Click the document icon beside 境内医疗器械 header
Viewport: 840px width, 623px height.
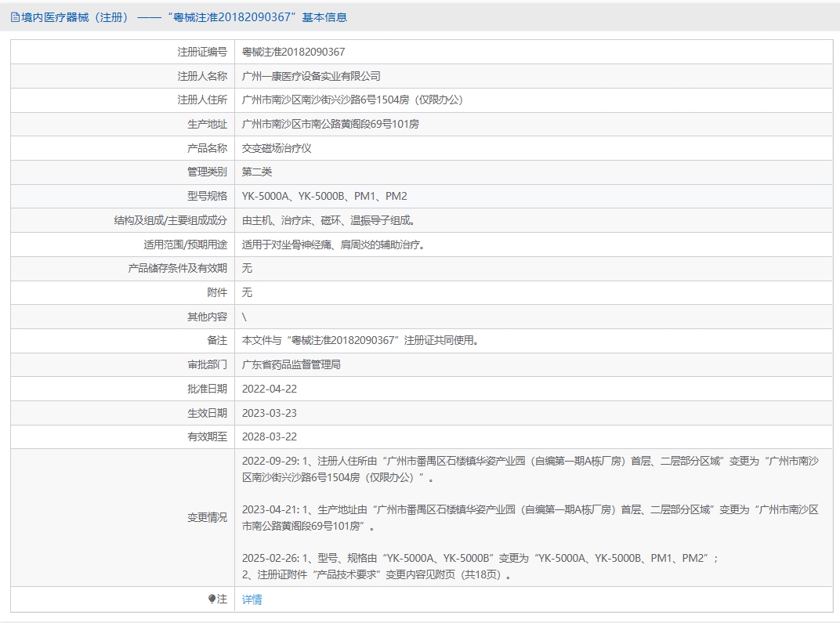pyautogui.click(x=15, y=18)
